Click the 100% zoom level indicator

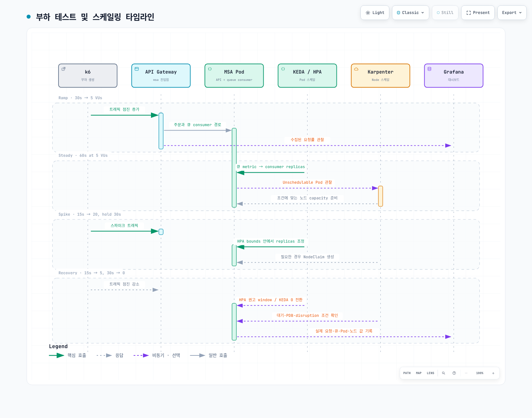[x=479, y=373]
